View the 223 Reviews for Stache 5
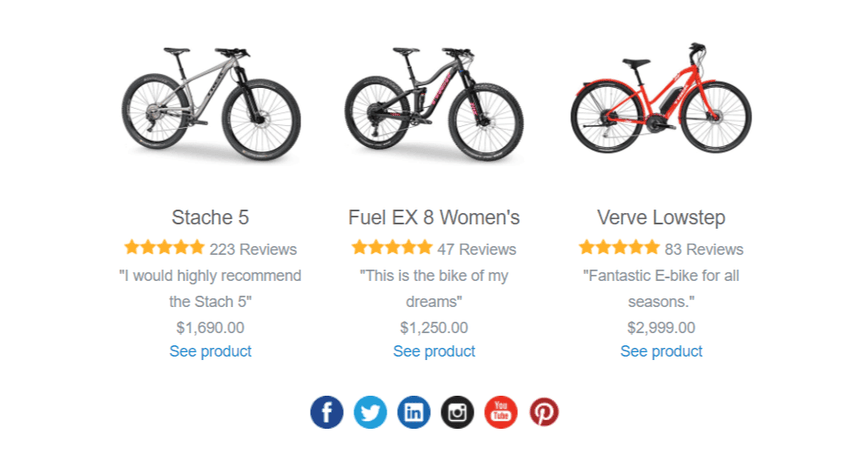868x454 pixels. tap(253, 250)
